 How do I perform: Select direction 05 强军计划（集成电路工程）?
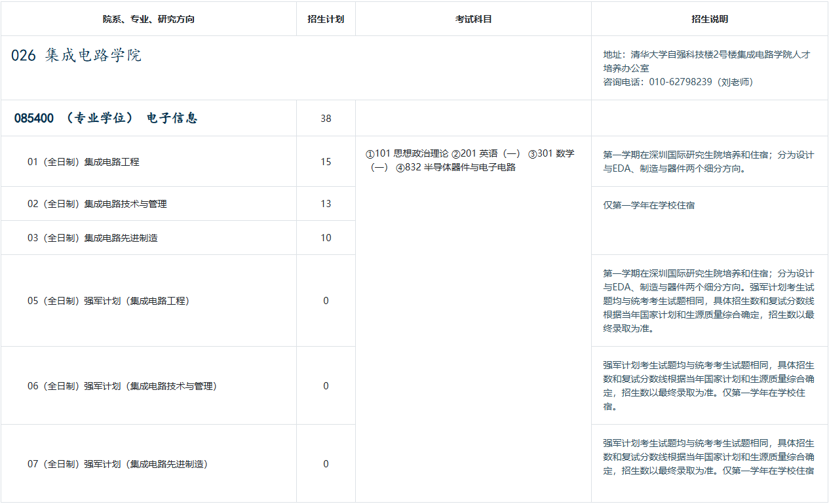click(x=108, y=301)
